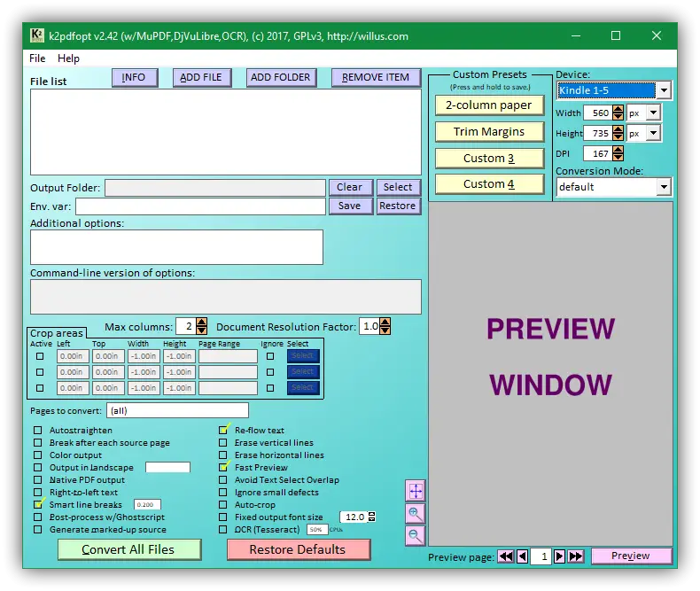Toggle the Fast Preview checkbox
Viewport: 700px width, 591px height.
click(223, 467)
